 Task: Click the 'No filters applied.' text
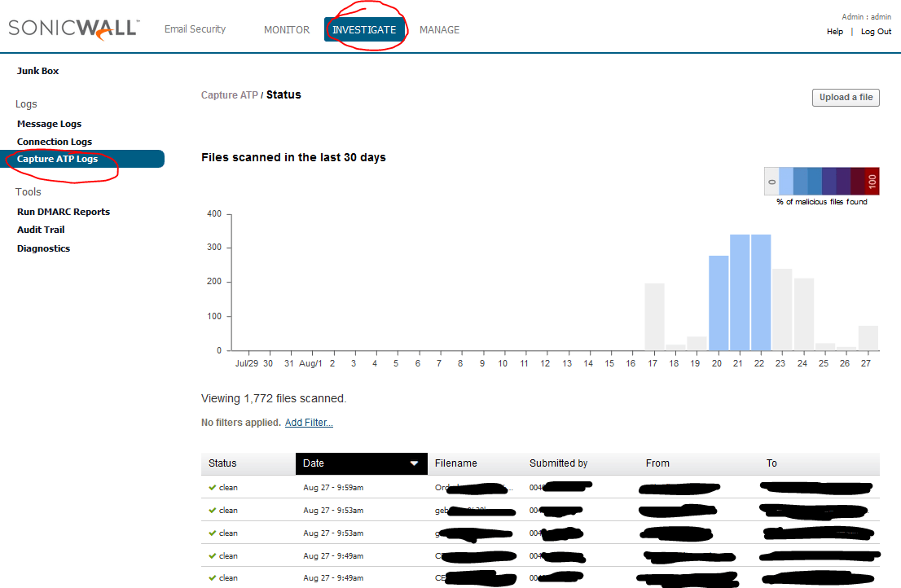point(241,423)
